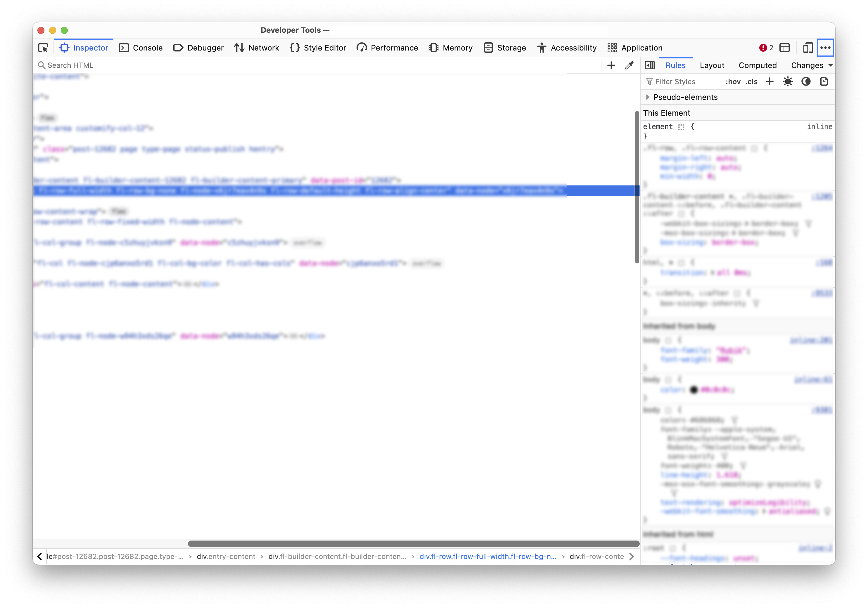Viewport: 868px width, 608px height.
Task: Select the div.entry-content breadcrumb
Action: [x=226, y=556]
